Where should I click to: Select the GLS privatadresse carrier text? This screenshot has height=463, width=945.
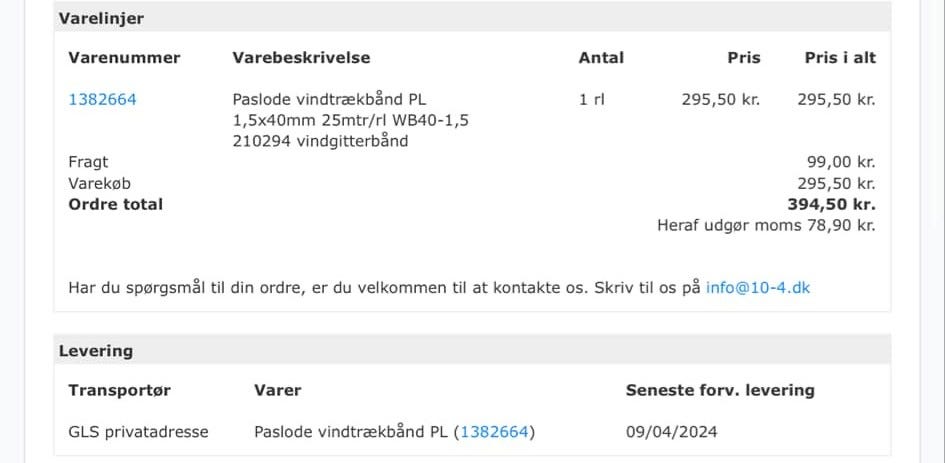pyautogui.click(x=138, y=432)
